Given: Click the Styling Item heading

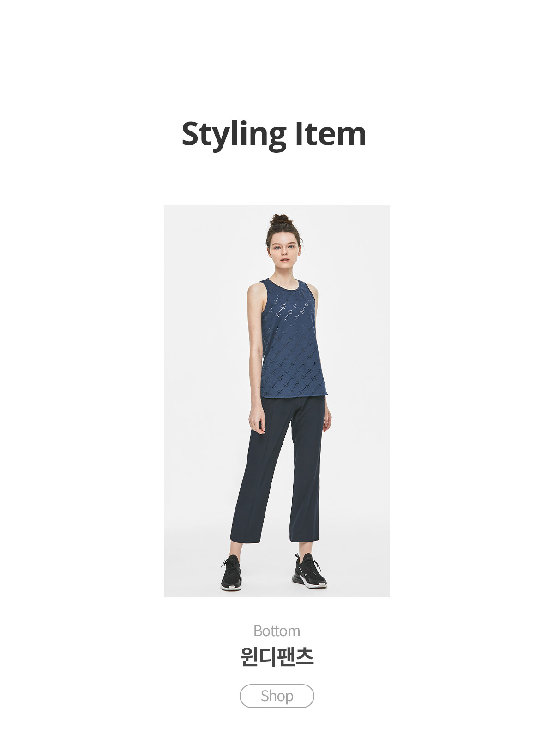Looking at the screenshot, I should tap(274, 135).
